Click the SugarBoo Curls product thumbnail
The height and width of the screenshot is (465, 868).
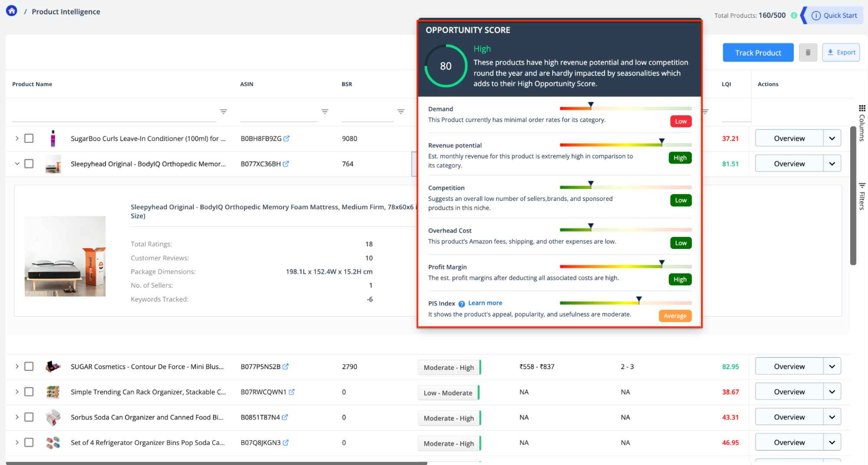pos(53,139)
